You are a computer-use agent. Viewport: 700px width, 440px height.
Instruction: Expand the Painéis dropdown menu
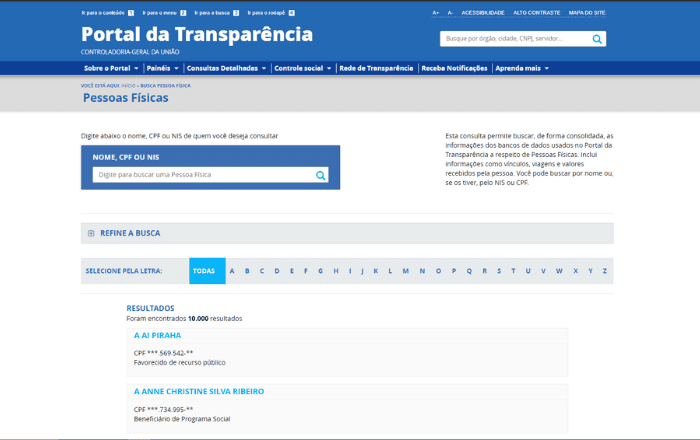[x=162, y=68]
